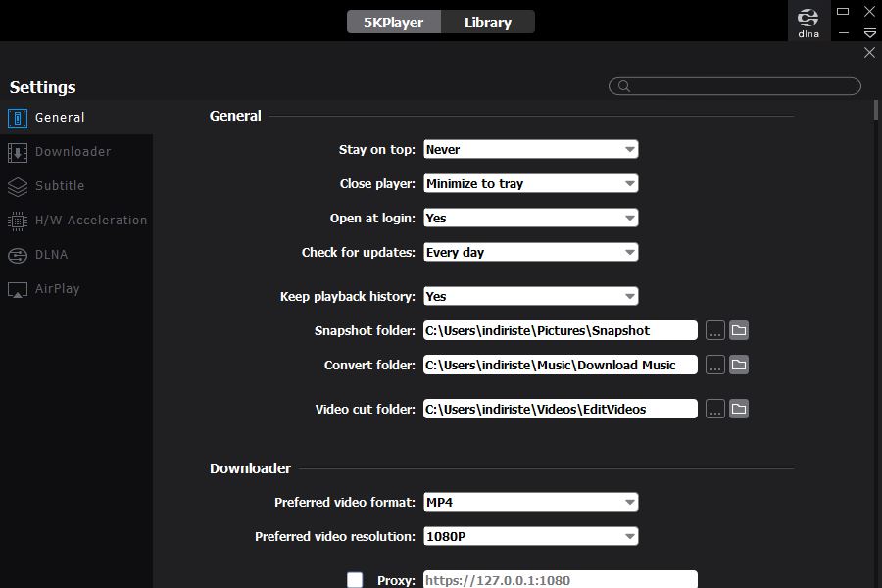The image size is (882, 588).
Task: Click the settings vertical scrollbar
Action: (876, 110)
